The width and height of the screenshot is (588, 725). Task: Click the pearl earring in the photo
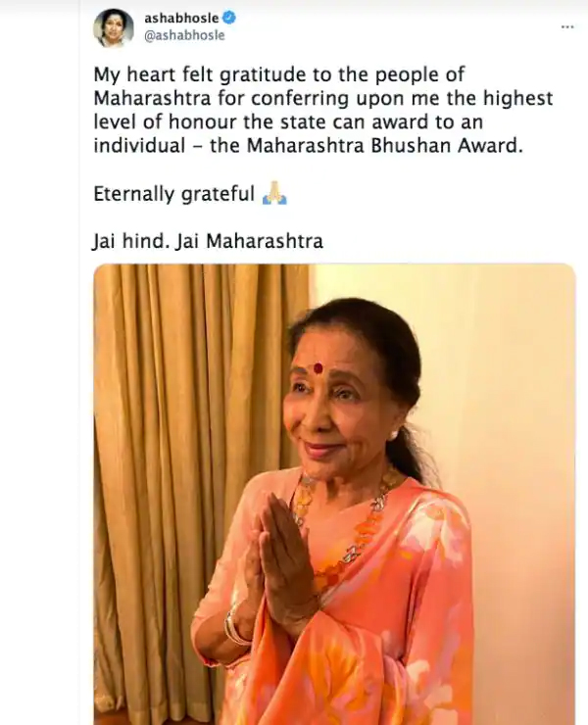pos(396,435)
